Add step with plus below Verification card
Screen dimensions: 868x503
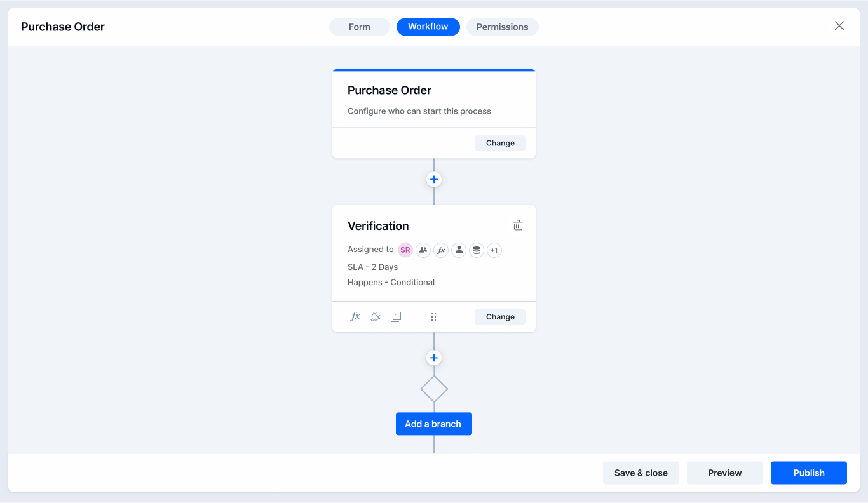434,358
